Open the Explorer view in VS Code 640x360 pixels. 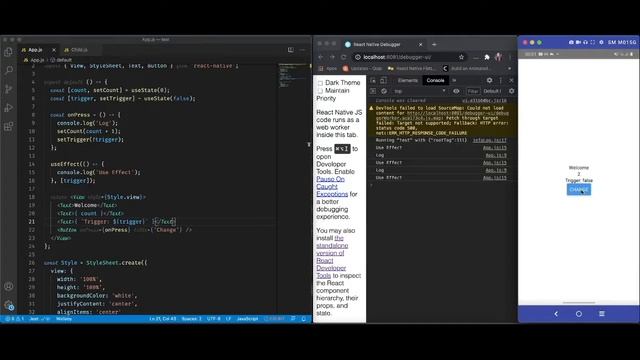click(x=8, y=52)
